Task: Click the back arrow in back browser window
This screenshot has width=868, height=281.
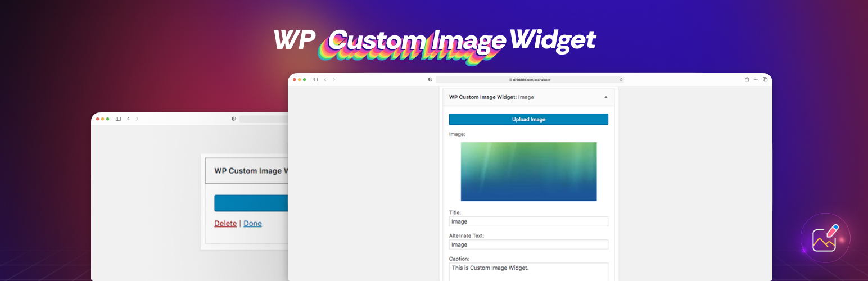Action: point(128,119)
